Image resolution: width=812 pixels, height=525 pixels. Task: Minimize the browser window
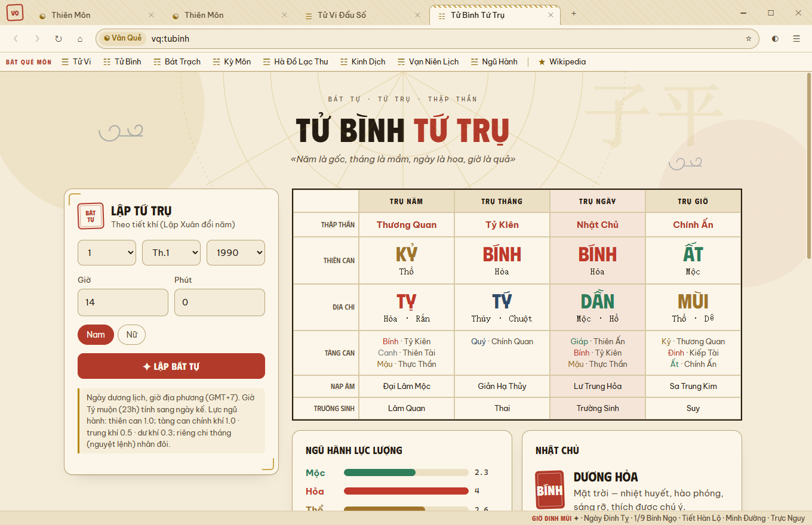(x=744, y=13)
